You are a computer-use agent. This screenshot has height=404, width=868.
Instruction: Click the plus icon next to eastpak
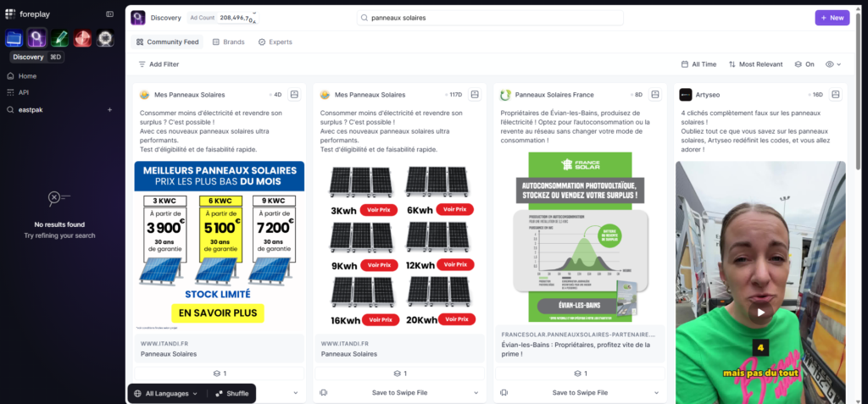click(x=109, y=109)
